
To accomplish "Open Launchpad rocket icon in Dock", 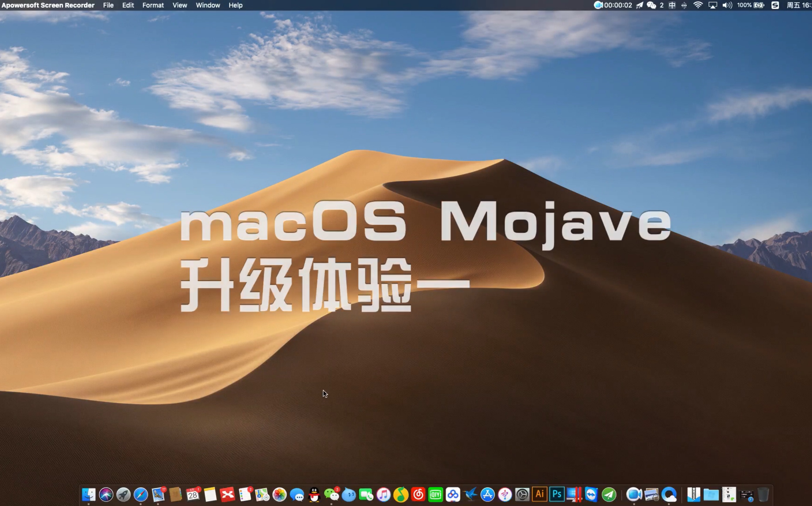I will pyautogui.click(x=124, y=494).
